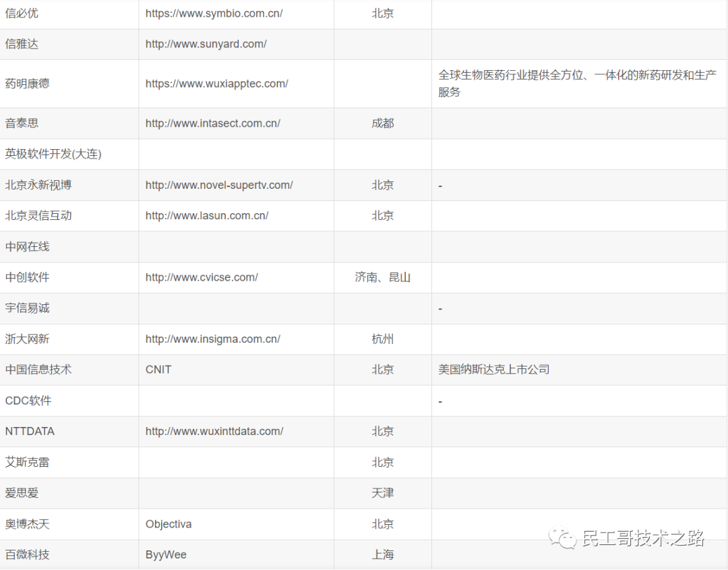Click 北京 in the 中国信息技术 row
This screenshot has width=728, height=570.
pos(383,370)
